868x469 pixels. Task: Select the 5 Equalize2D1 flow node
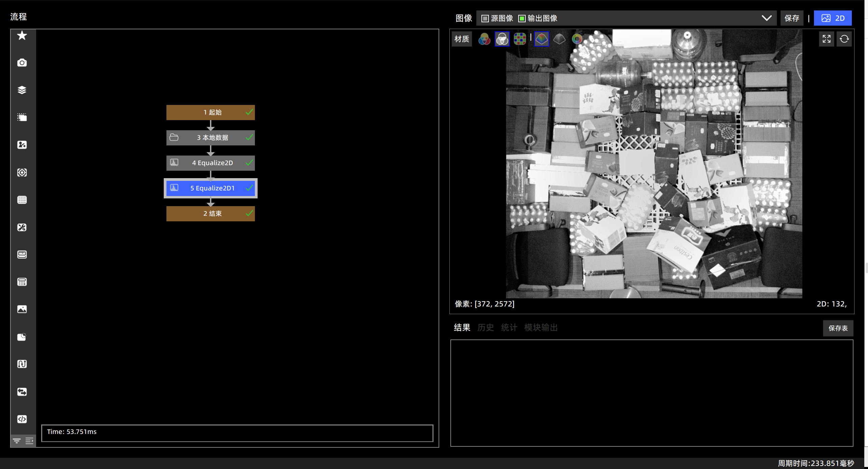coord(211,188)
